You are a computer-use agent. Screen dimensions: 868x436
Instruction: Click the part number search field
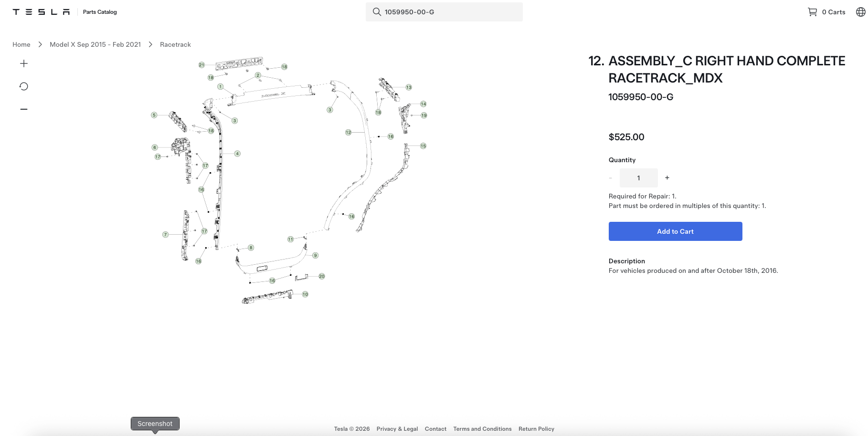tap(444, 12)
